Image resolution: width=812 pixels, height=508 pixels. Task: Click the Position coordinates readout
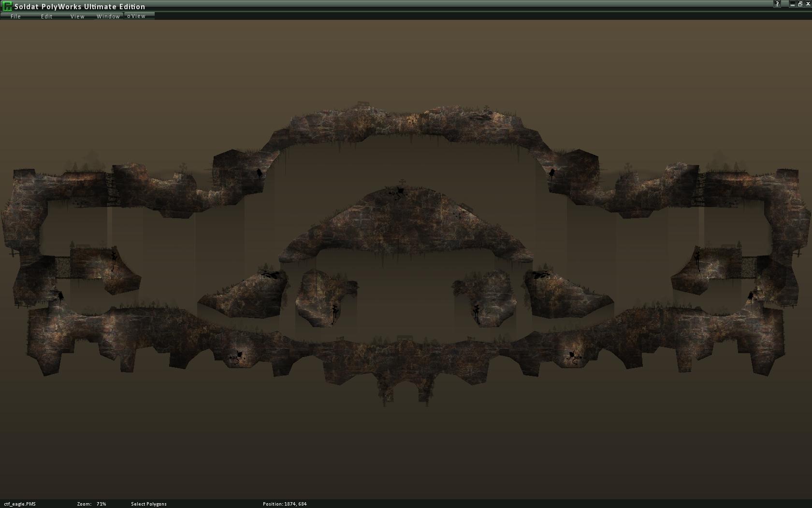pos(285,504)
